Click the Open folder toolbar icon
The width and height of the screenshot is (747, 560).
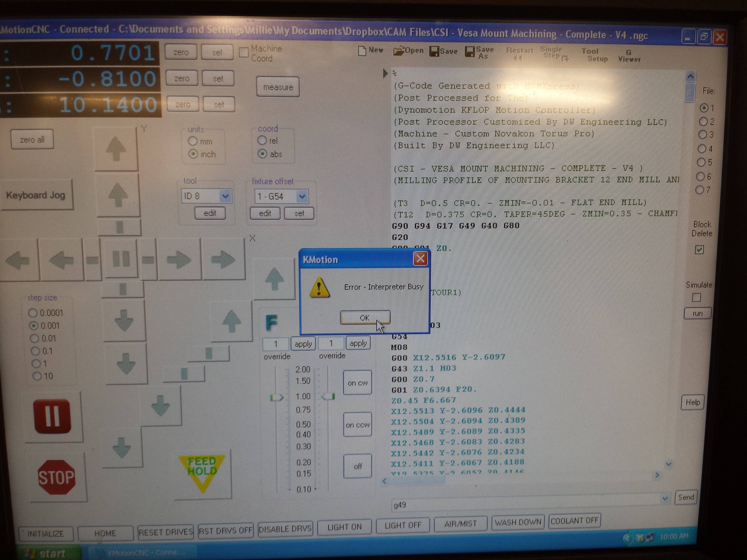click(399, 51)
